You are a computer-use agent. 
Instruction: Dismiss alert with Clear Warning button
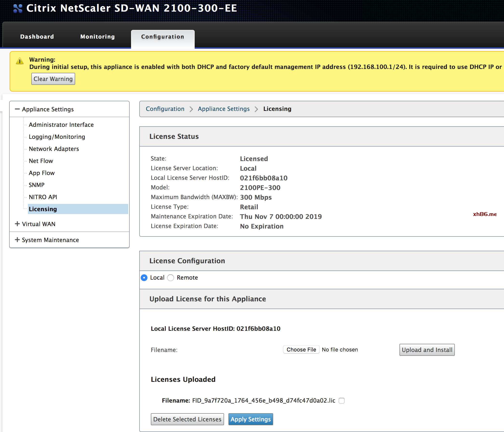[x=53, y=79]
